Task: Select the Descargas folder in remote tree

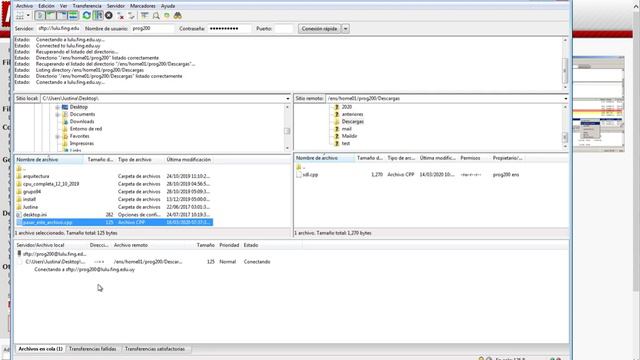Action: [353, 122]
